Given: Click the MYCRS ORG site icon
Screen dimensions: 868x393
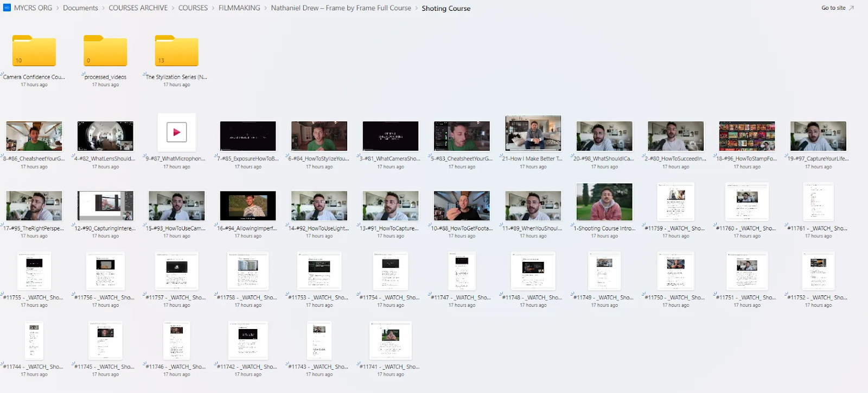Looking at the screenshot, I should [7, 8].
